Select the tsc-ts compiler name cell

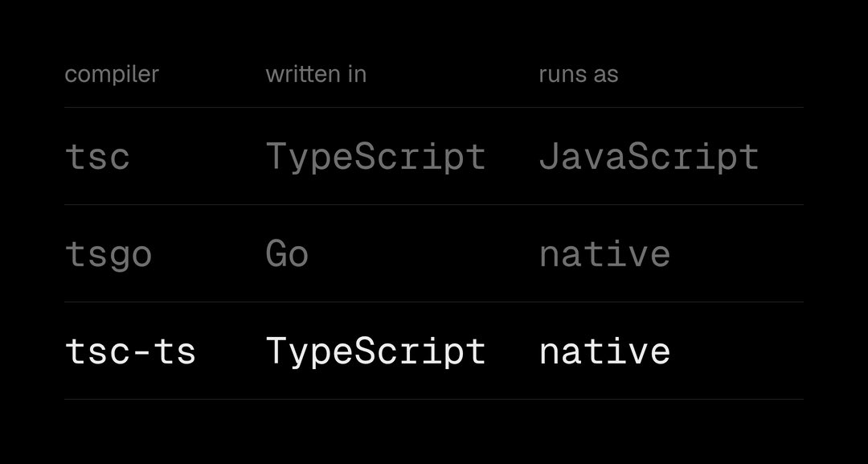131,351
